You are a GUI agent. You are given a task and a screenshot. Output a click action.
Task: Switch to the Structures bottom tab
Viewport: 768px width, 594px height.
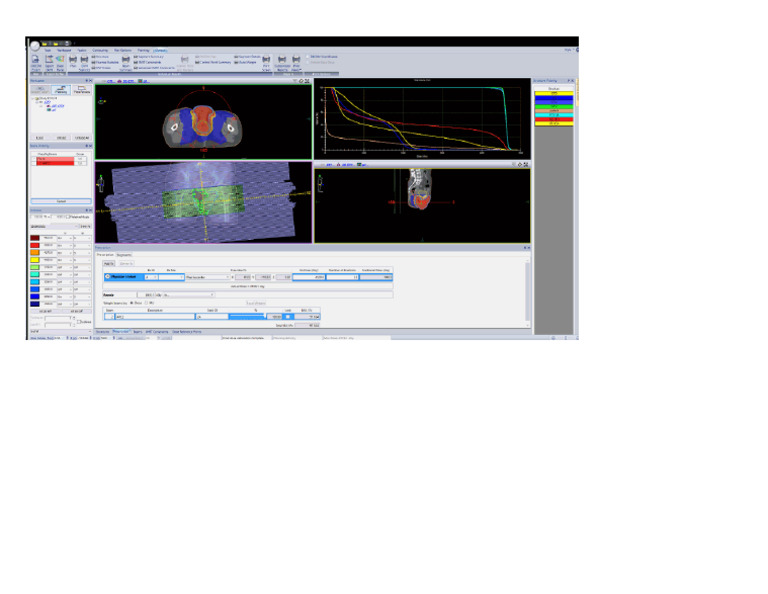tap(103, 332)
